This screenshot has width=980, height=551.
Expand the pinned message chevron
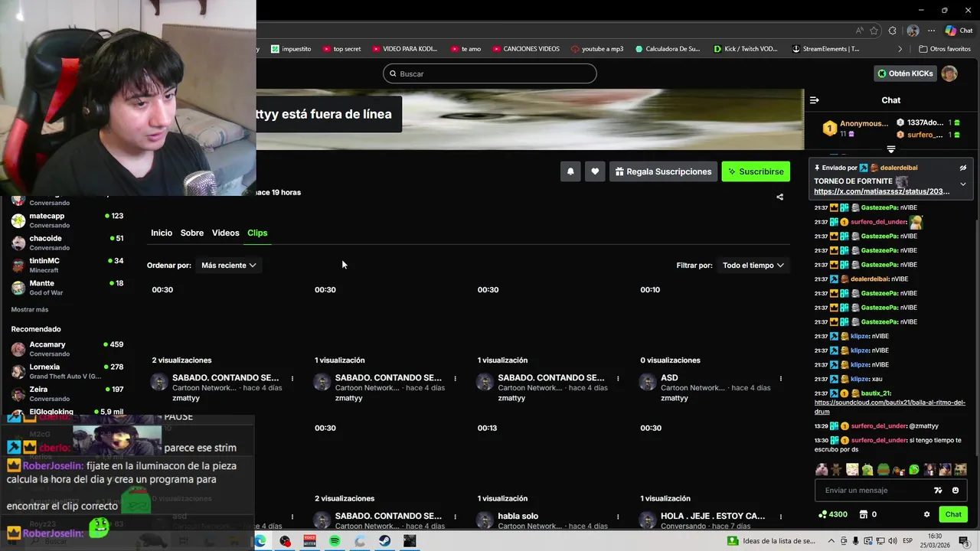963,184
